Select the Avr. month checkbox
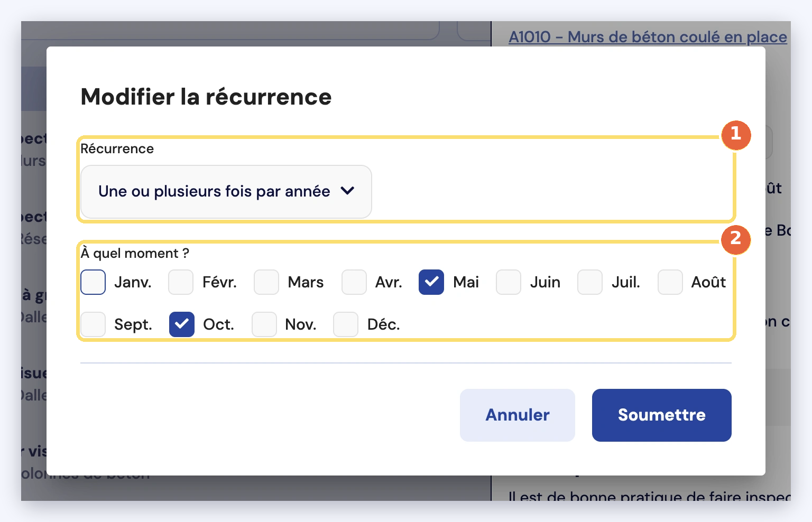The height and width of the screenshot is (522, 812). (x=354, y=282)
